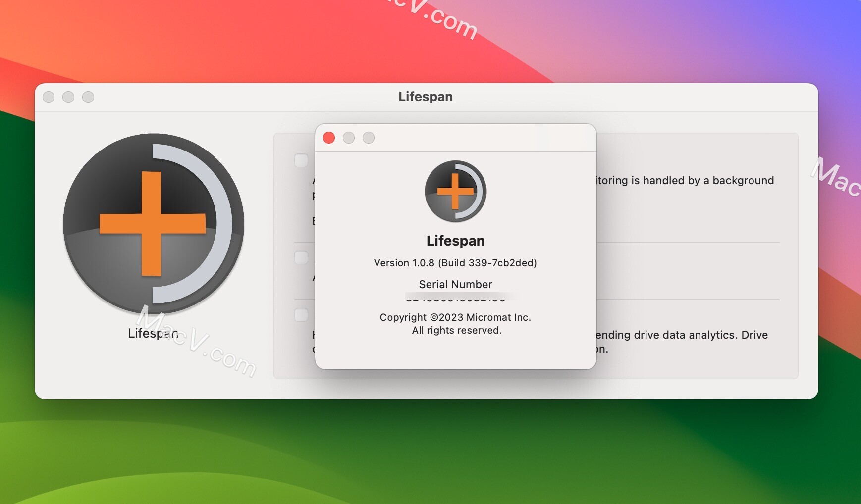Click the Lifespan title in the main window title bar
This screenshot has height=504, width=861.
[426, 97]
